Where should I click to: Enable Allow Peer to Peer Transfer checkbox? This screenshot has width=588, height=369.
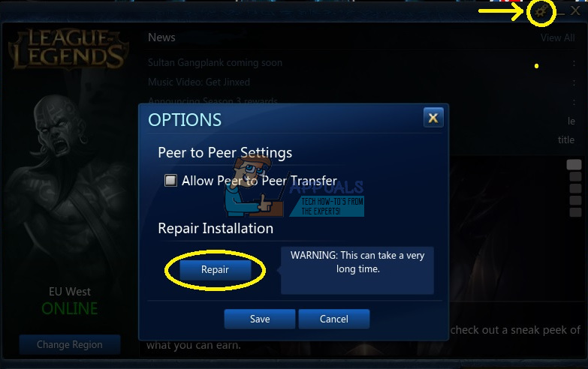pyautogui.click(x=170, y=180)
